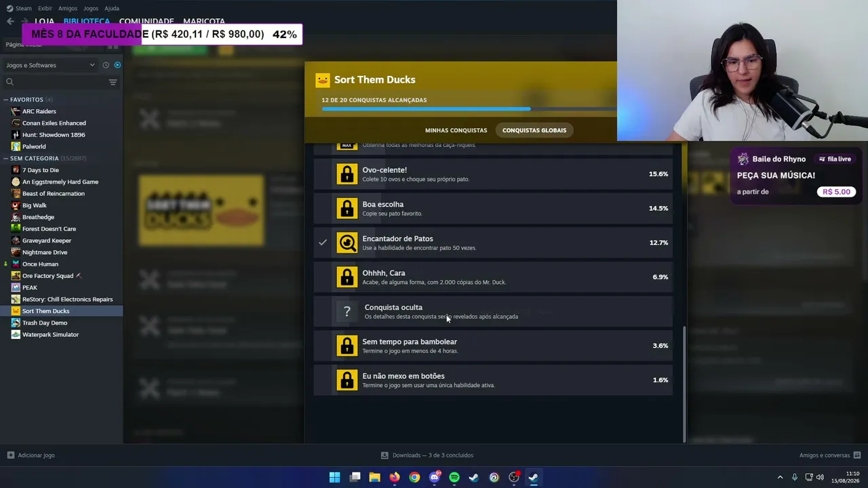Select Sort Them Ducks in the library
Image resolution: width=868 pixels, height=488 pixels.
pos(62,311)
